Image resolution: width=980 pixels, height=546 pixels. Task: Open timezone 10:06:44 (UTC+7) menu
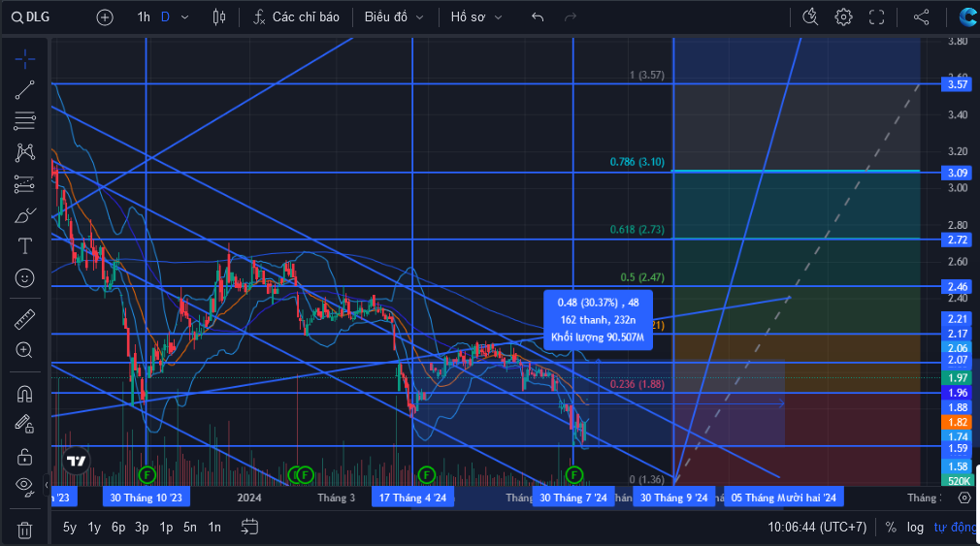tap(817, 528)
